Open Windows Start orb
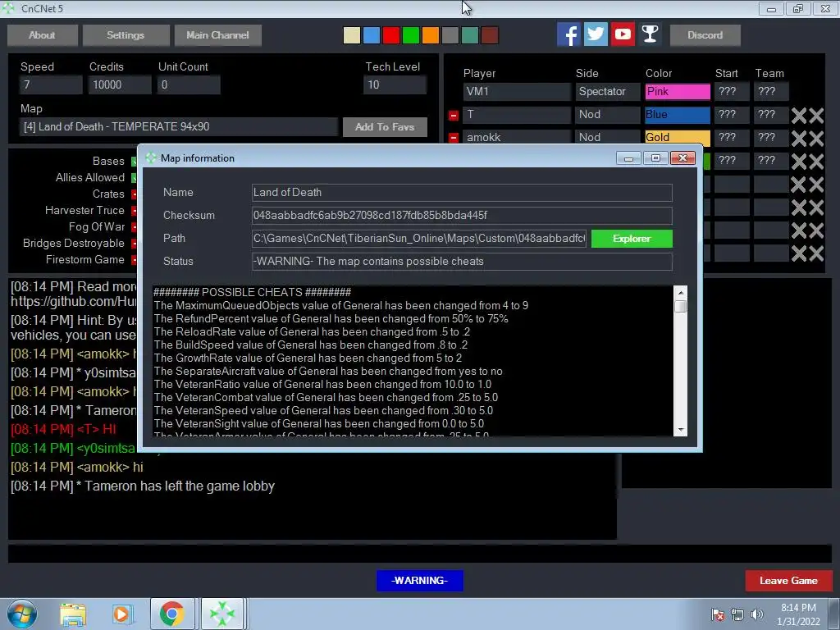 click(22, 614)
